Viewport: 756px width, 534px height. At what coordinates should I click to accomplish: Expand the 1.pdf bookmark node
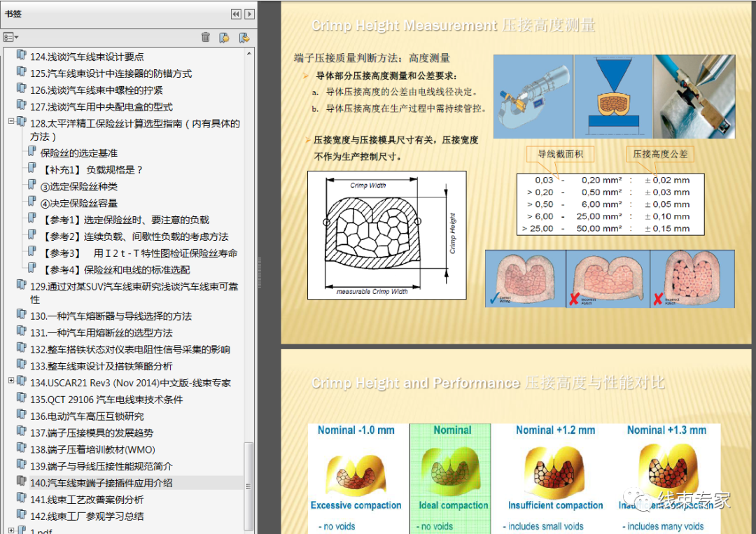pos(11,530)
